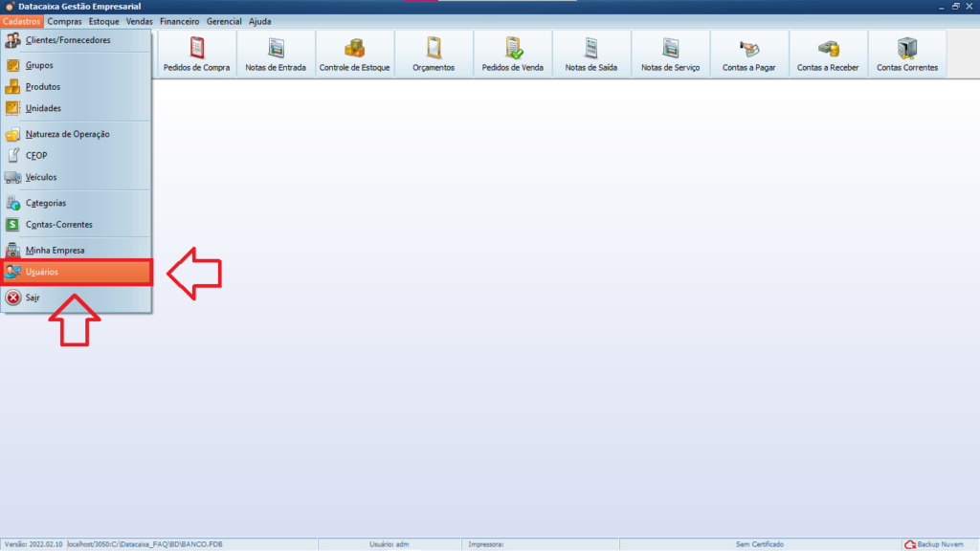This screenshot has height=551, width=980.
Task: Click the Categorias menu icon
Action: point(12,203)
